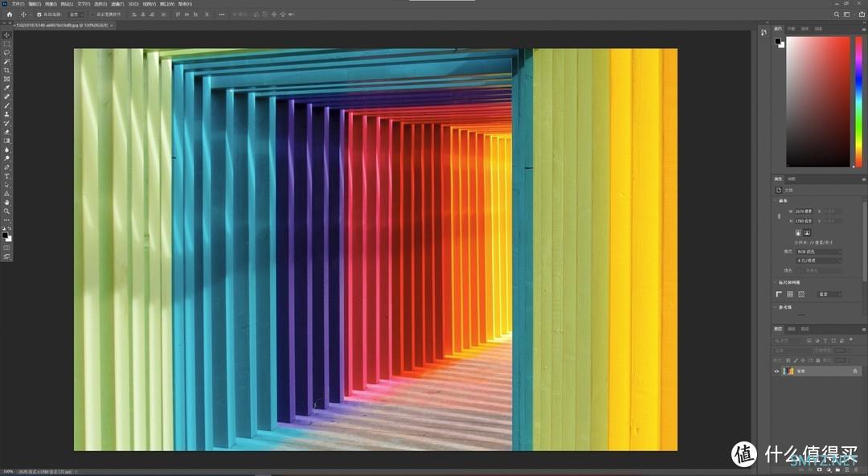Click the canvas width input field
Viewport: 868px width, 476px height.
click(804, 211)
